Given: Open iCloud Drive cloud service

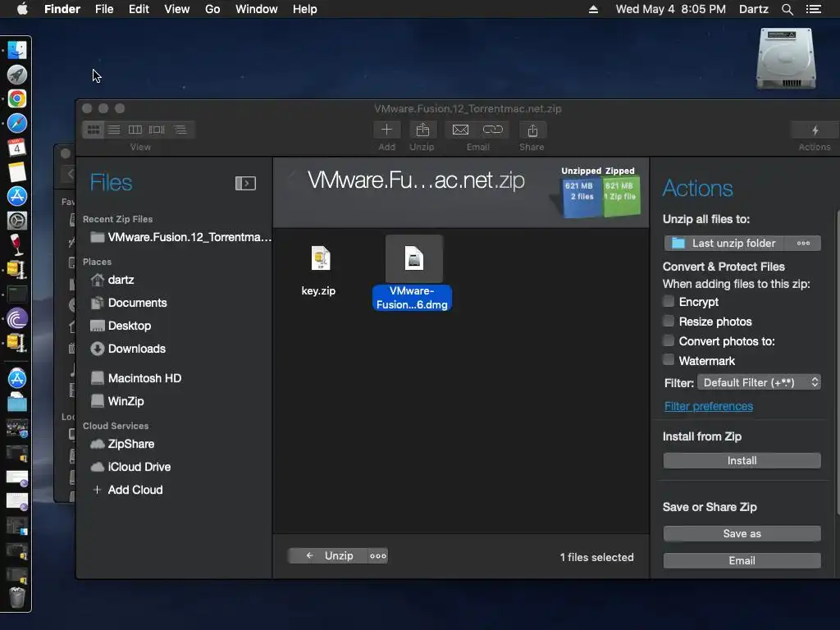Looking at the screenshot, I should click(x=130, y=467).
